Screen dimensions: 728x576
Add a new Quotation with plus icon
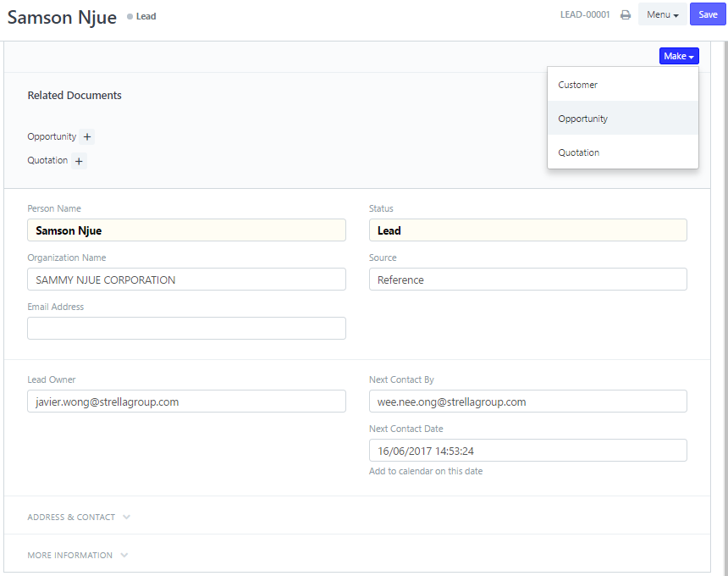click(79, 161)
